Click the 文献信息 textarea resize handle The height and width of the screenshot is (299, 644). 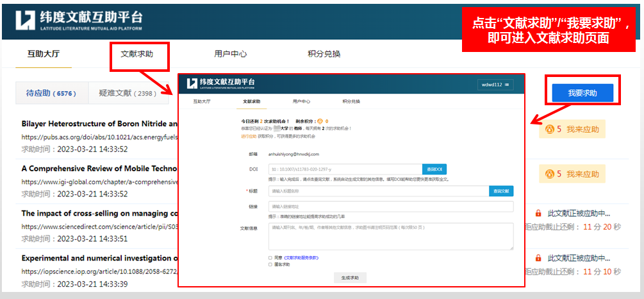point(511,248)
